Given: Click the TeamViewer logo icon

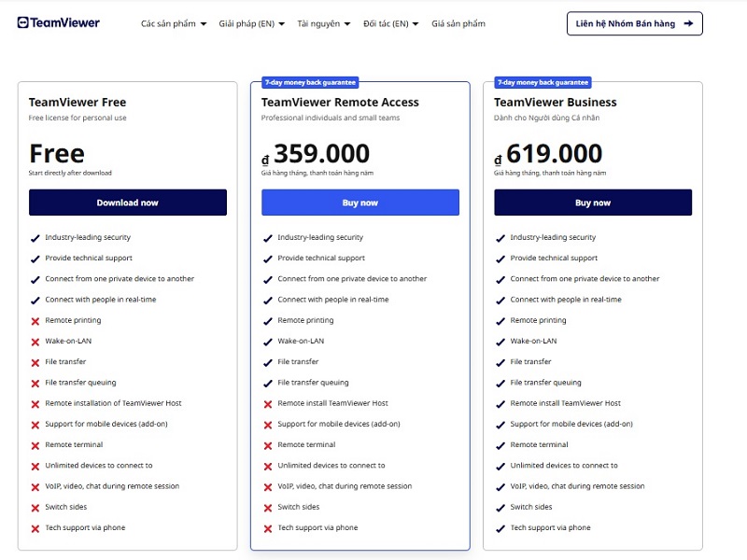Looking at the screenshot, I should [x=23, y=22].
